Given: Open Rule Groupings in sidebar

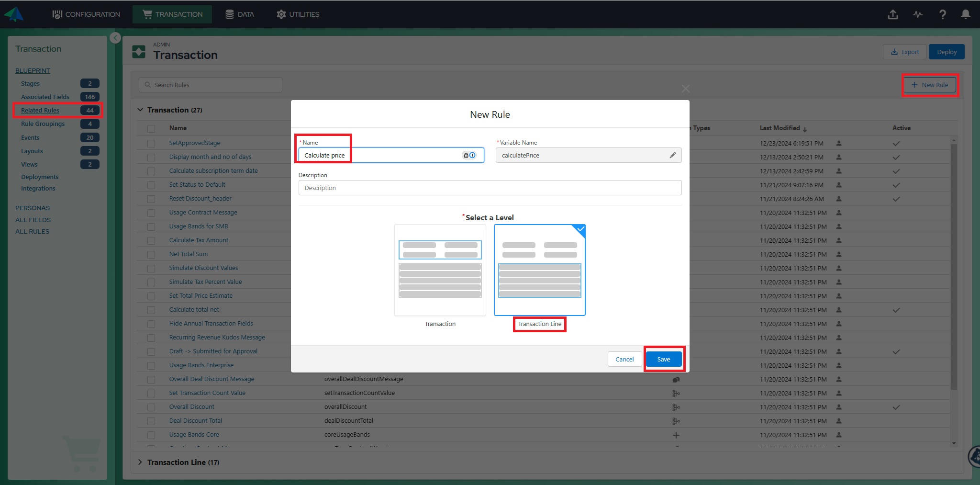Looking at the screenshot, I should [x=43, y=124].
